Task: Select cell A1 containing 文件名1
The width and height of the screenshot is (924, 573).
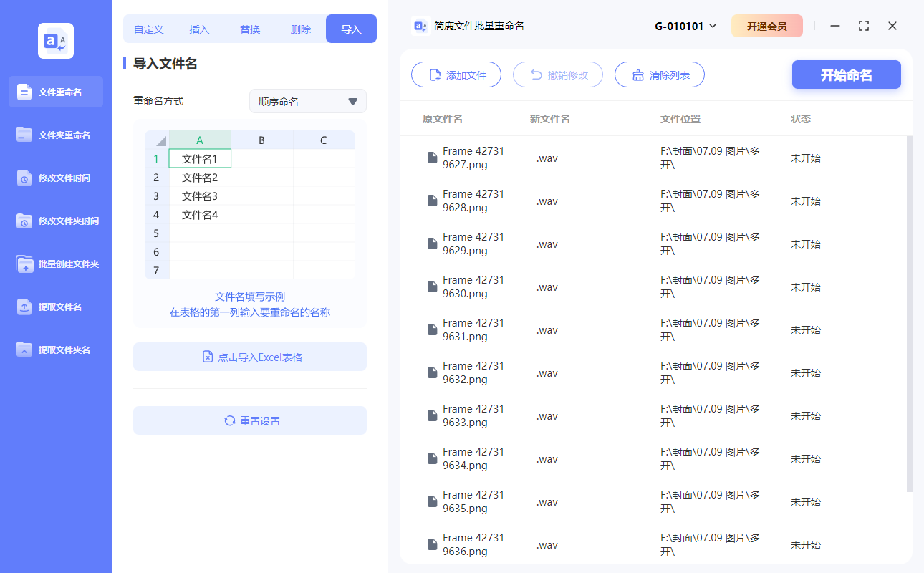Action: (x=200, y=158)
